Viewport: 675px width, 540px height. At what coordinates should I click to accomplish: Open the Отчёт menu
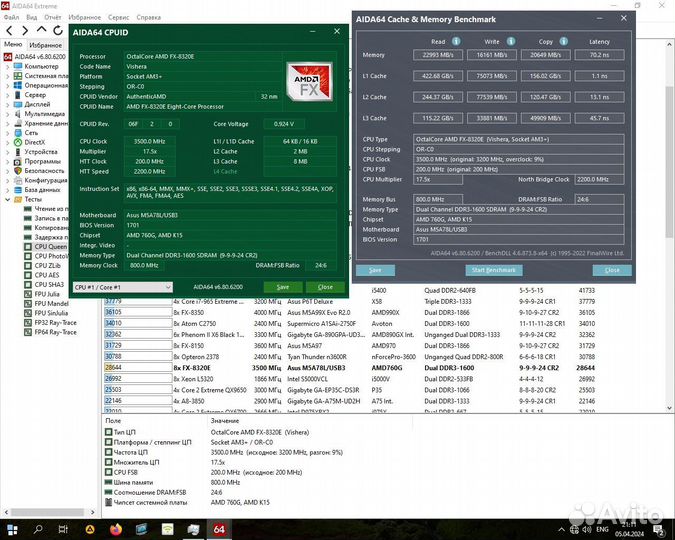coord(53,17)
